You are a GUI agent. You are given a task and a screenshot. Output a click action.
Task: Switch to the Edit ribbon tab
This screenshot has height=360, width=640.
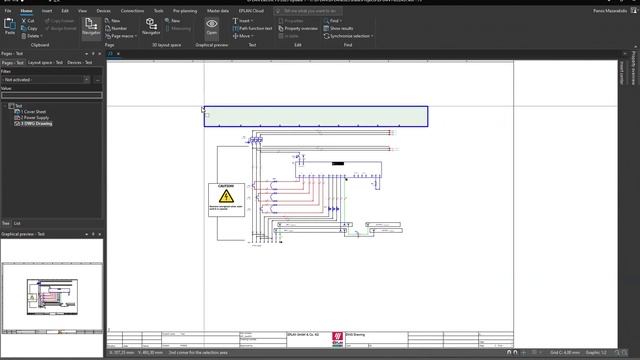[x=65, y=11]
